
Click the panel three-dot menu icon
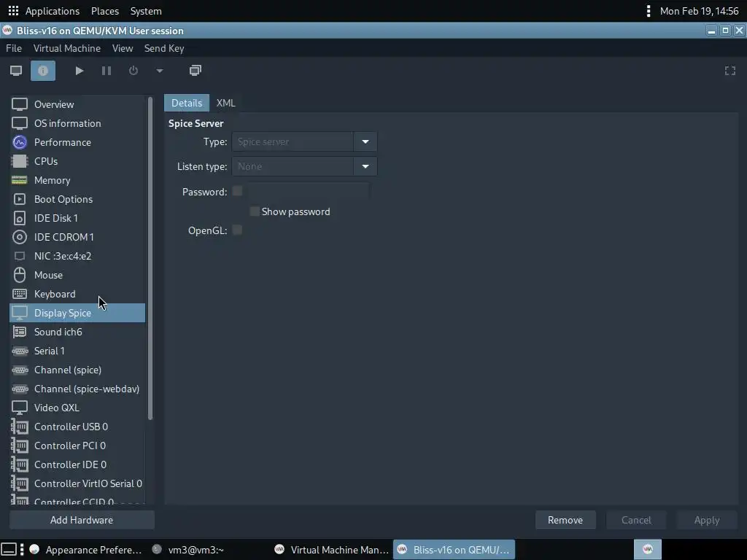click(649, 11)
